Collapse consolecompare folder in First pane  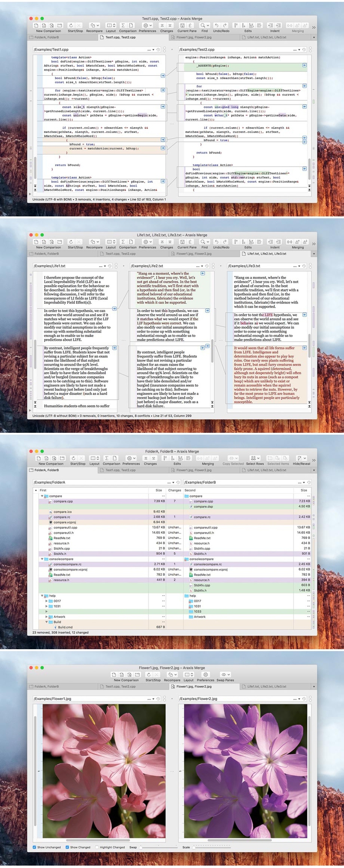[x=42, y=559]
